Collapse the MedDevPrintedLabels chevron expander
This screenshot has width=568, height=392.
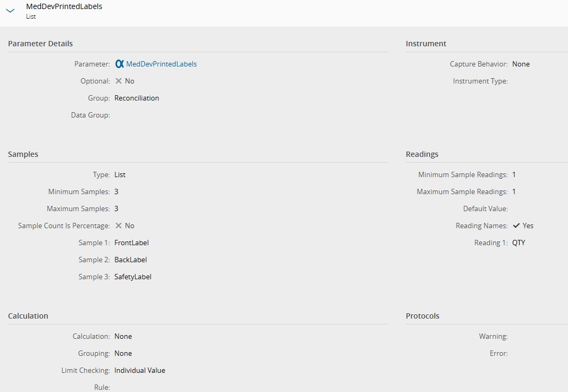pos(10,11)
